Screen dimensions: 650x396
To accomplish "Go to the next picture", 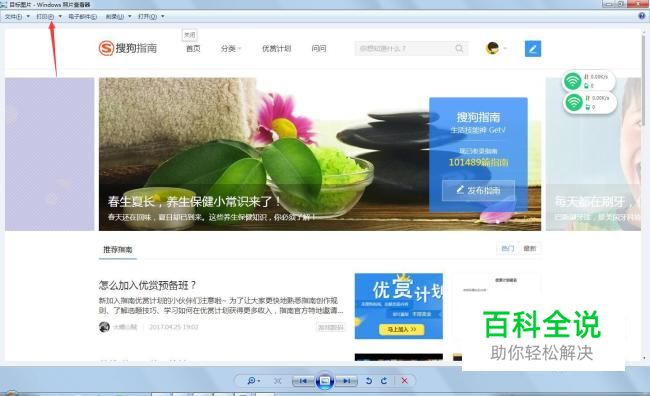I will (346, 381).
